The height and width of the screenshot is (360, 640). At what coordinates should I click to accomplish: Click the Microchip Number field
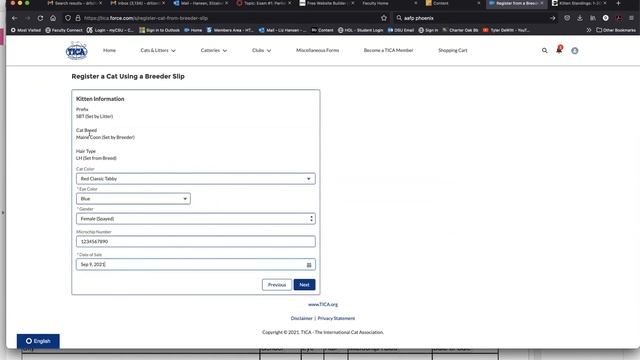[x=196, y=242]
